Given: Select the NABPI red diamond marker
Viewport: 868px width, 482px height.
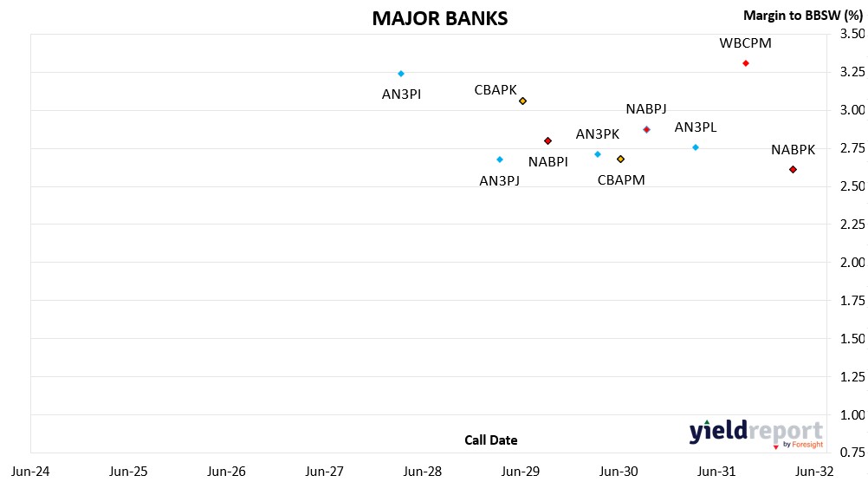Looking at the screenshot, I should click(547, 140).
